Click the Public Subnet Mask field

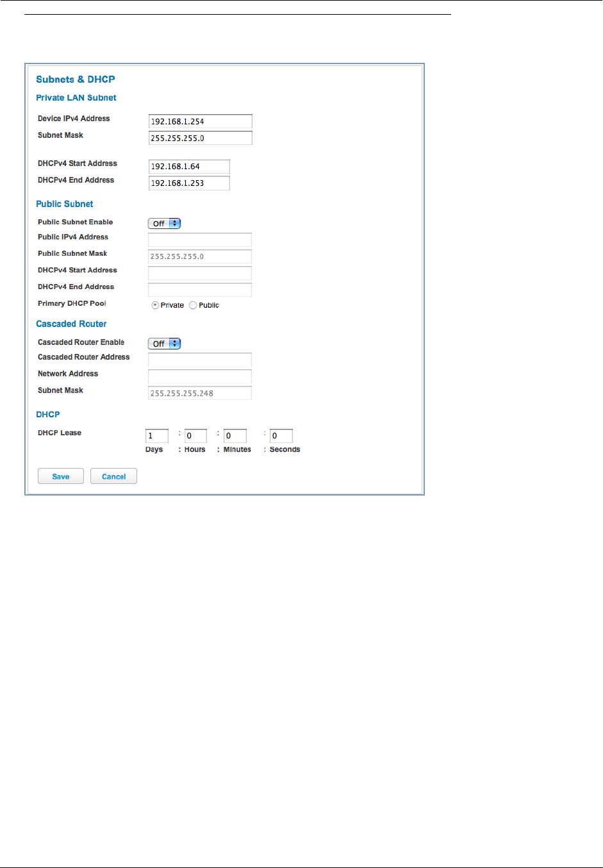click(x=200, y=256)
